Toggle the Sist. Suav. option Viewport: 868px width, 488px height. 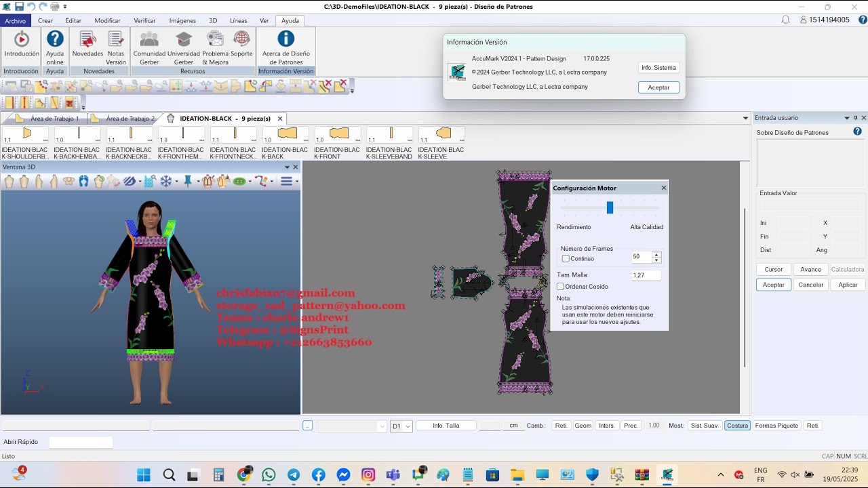coord(705,426)
